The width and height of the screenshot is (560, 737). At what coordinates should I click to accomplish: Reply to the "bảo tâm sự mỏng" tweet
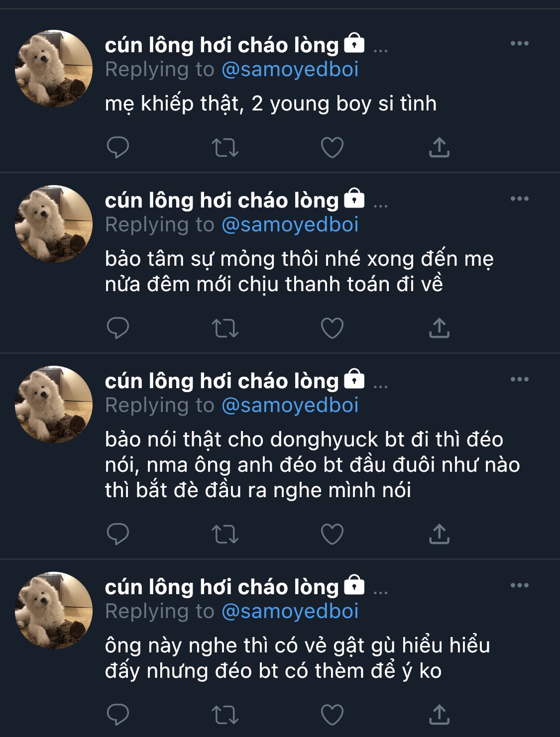click(x=118, y=328)
